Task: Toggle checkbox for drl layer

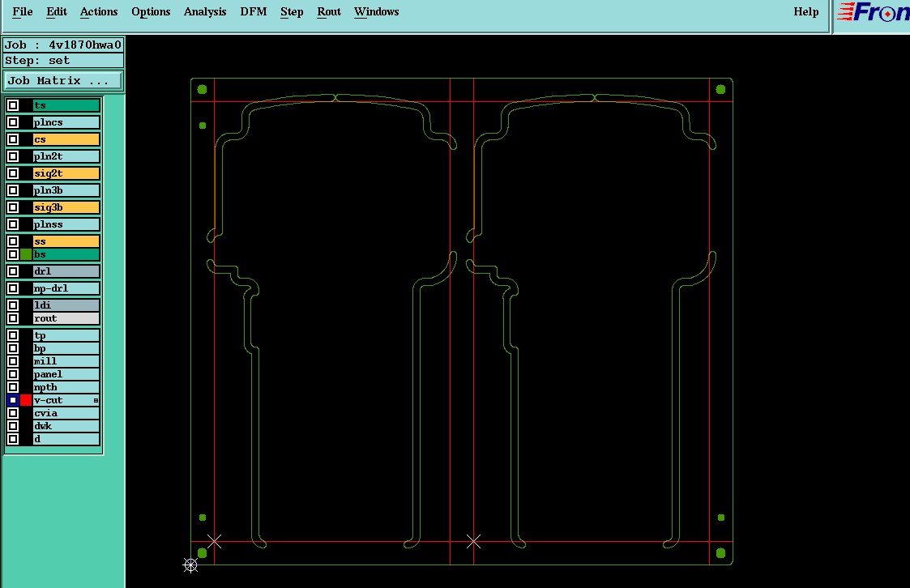Action: 13,271
